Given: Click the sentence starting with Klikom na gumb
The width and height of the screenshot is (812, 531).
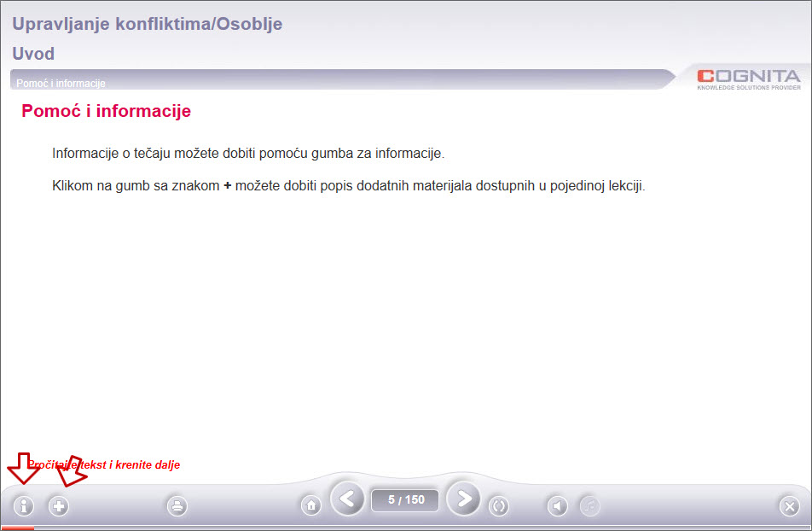Looking at the screenshot, I should pos(349,185).
